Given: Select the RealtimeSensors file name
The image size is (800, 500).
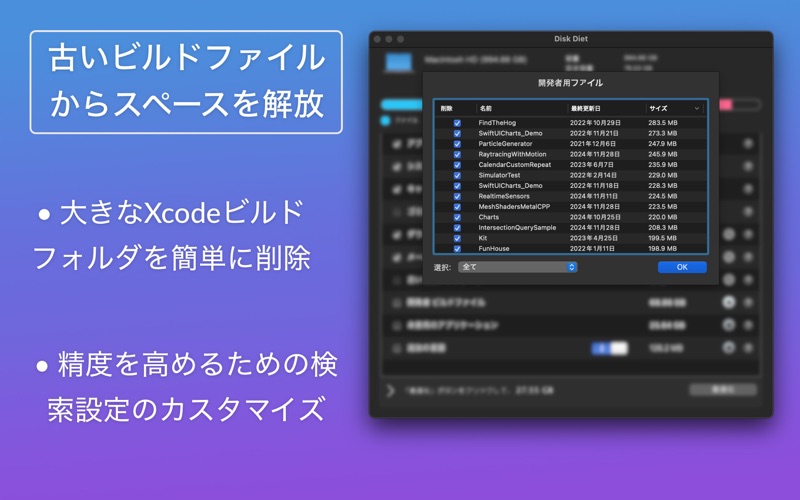Looking at the screenshot, I should (x=504, y=196).
